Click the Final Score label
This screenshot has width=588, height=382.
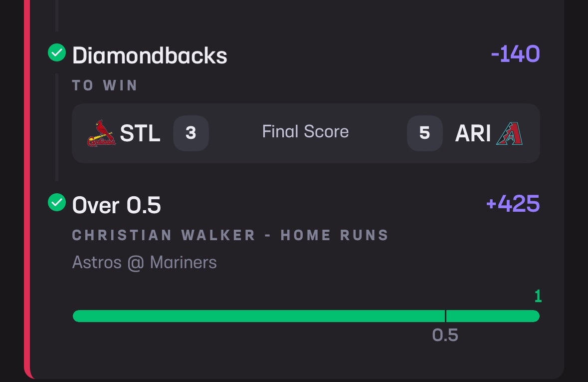[x=305, y=131]
